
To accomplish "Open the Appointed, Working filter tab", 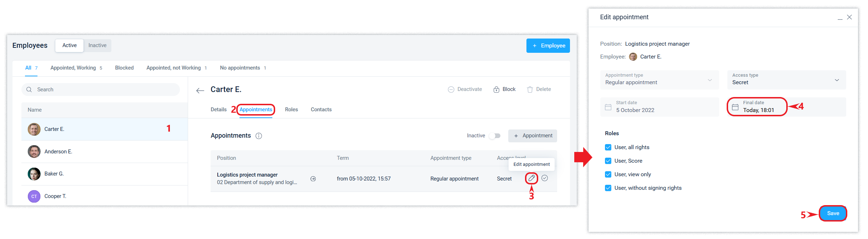I will [x=73, y=68].
